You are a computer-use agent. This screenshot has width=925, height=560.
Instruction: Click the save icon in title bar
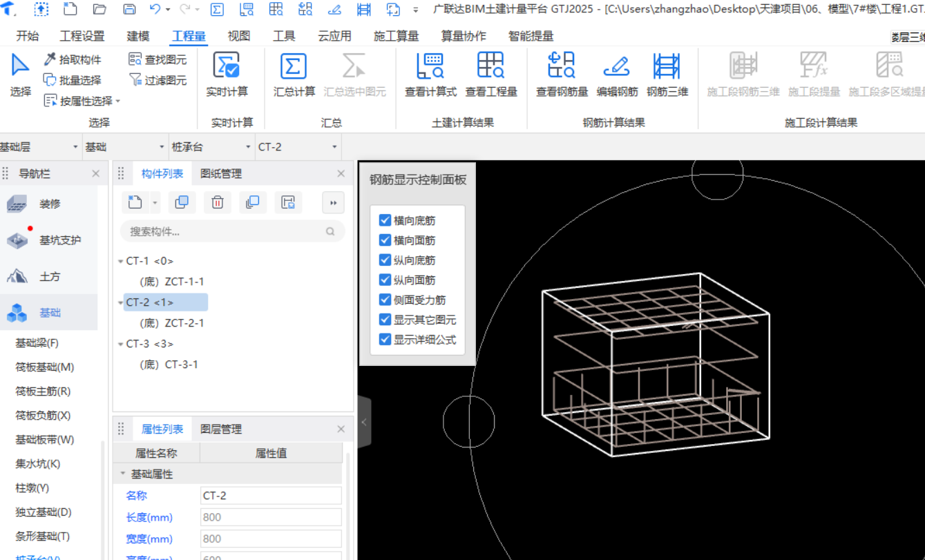coord(129,10)
